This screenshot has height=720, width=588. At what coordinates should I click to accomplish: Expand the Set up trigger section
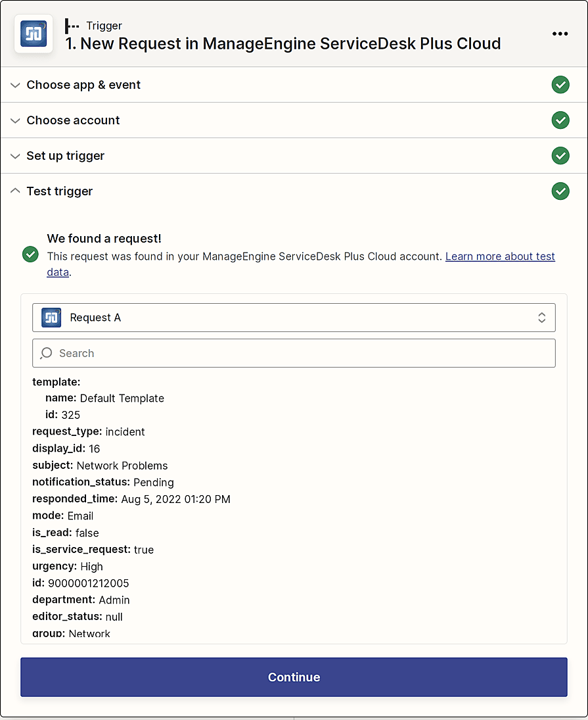pyautogui.click(x=65, y=156)
